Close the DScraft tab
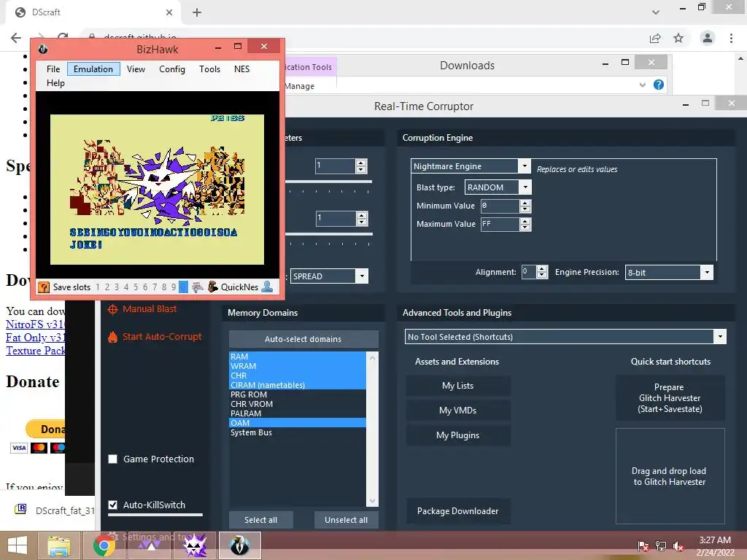747x560 pixels. pos(169,12)
